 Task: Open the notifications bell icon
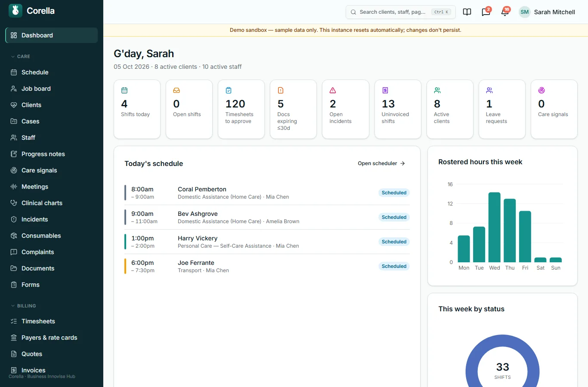click(x=505, y=12)
